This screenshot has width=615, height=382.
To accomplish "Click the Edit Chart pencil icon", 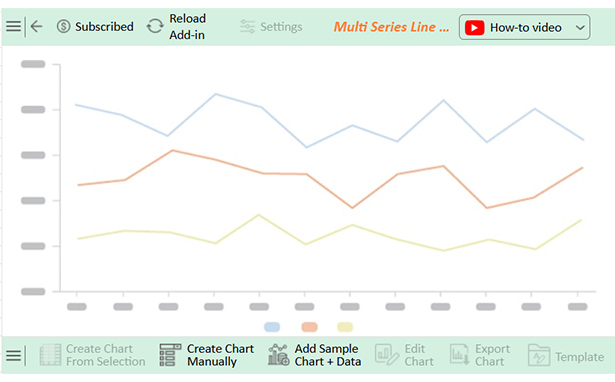I will (x=386, y=355).
